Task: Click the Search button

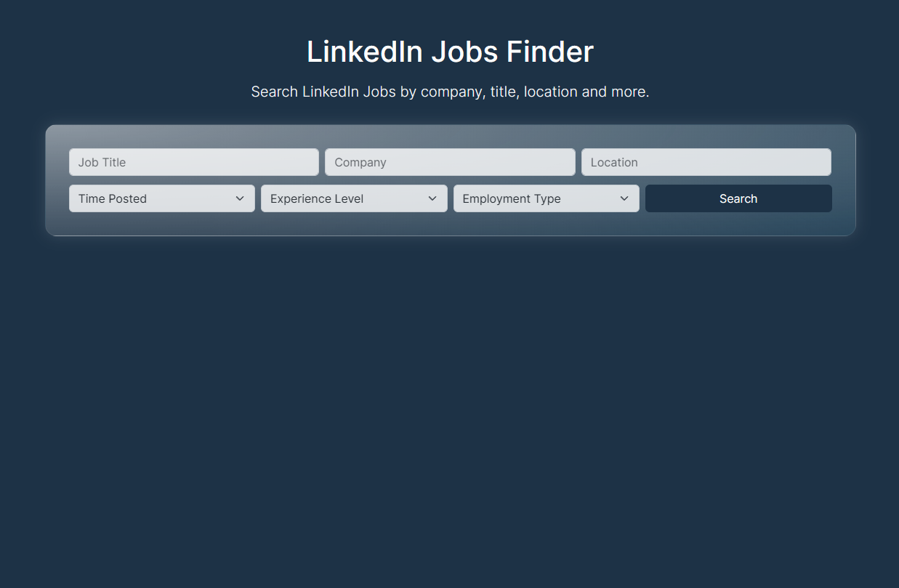Action: (738, 198)
